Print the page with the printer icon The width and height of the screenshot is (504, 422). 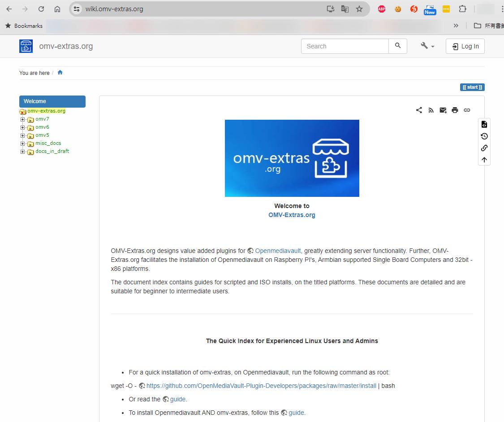(455, 110)
